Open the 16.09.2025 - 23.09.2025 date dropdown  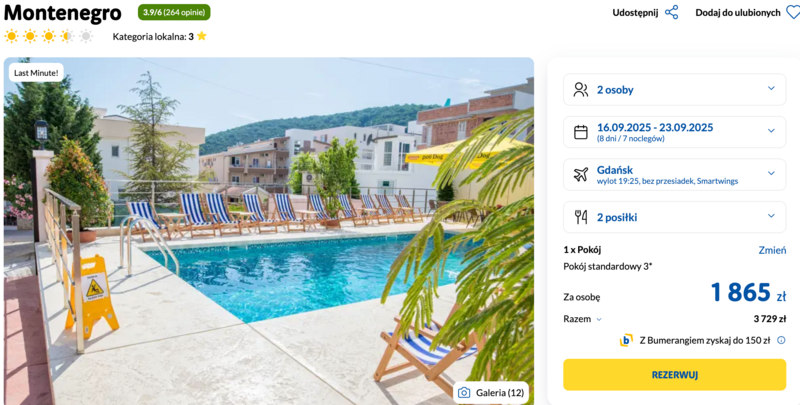click(674, 132)
